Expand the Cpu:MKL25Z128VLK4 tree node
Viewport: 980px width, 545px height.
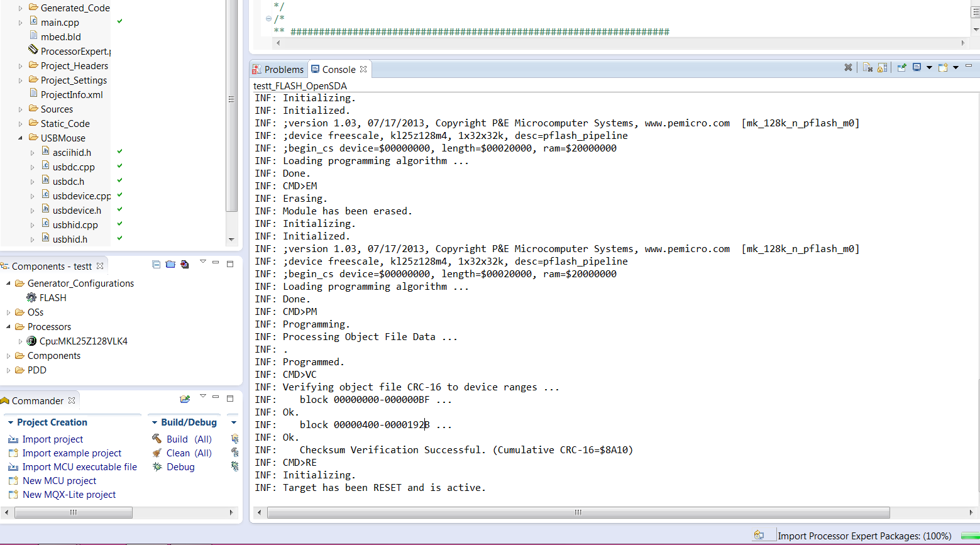(20, 341)
